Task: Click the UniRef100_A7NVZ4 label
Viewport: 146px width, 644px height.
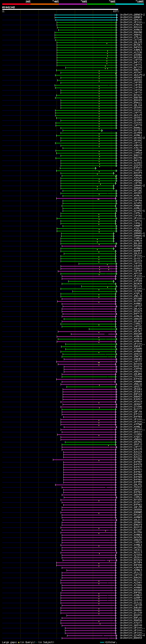Action: tap(131, 25)
